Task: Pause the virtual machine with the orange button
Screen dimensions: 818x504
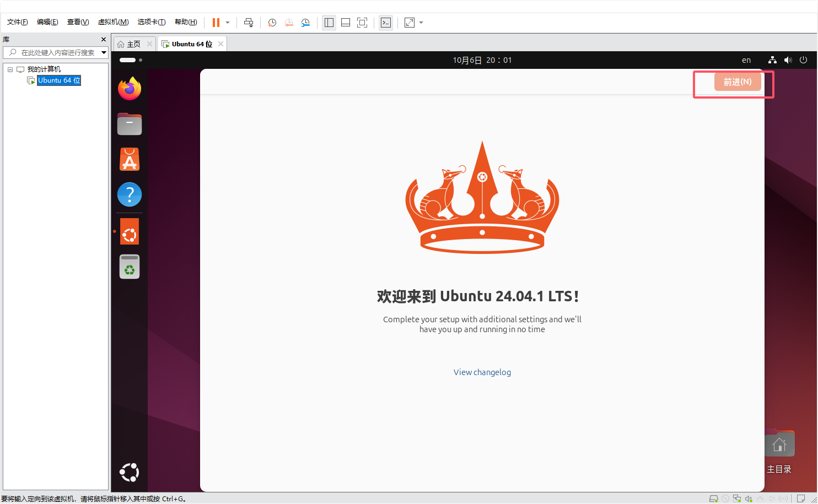Action: click(216, 23)
